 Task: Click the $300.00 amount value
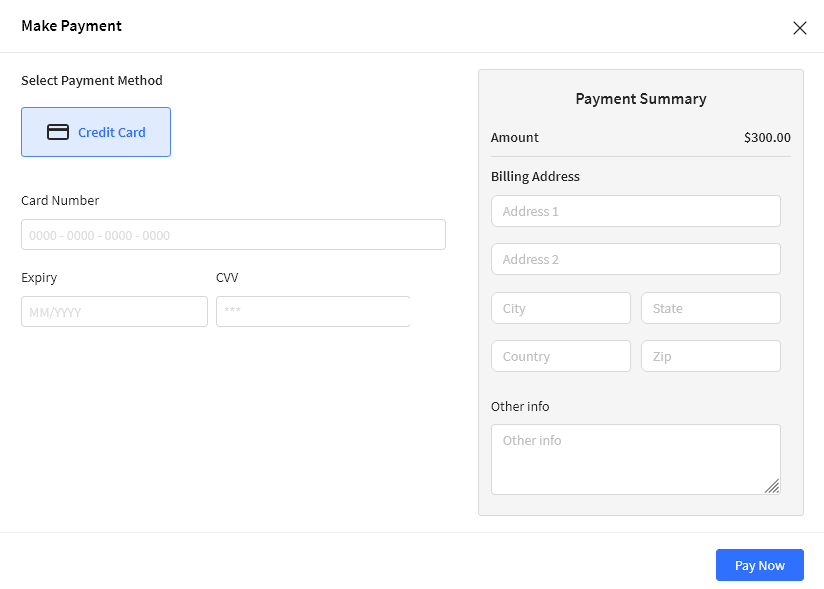(767, 138)
